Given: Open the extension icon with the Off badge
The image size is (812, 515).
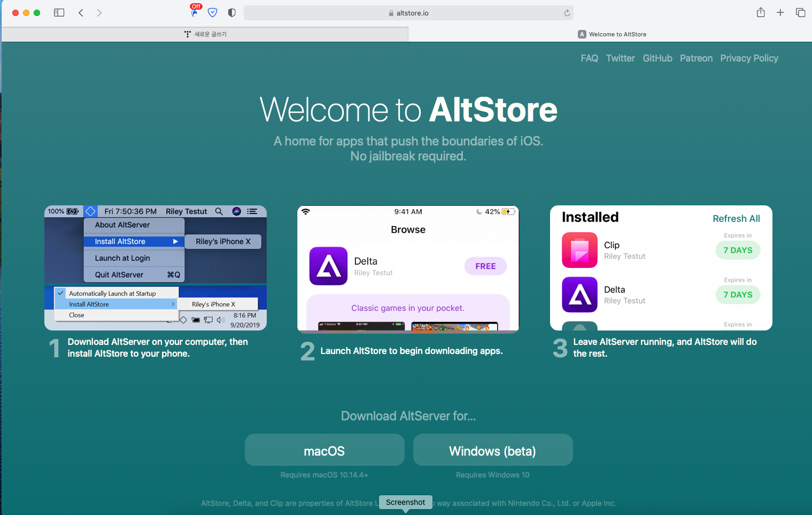Looking at the screenshot, I should pos(195,11).
